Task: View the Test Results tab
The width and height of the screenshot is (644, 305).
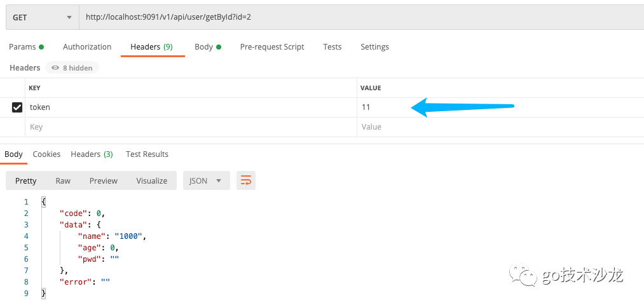Action: [147, 154]
